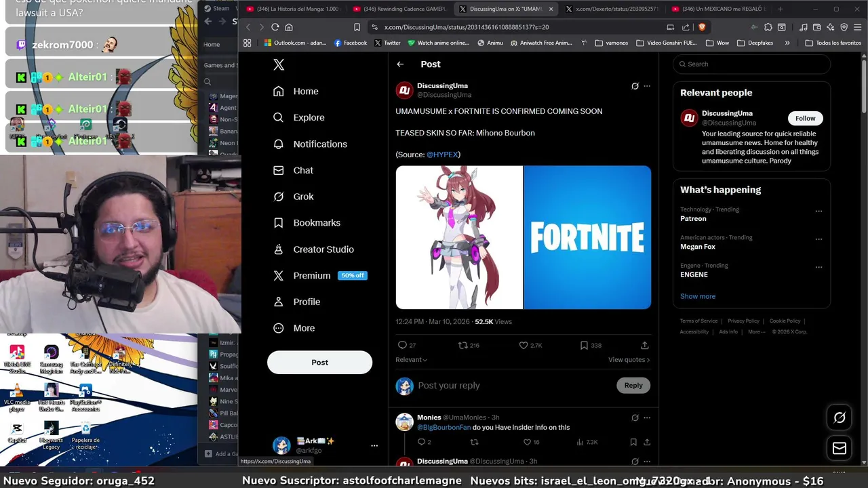Open the Privacy Policy footer link
Image resolution: width=868 pixels, height=488 pixels.
(743, 321)
